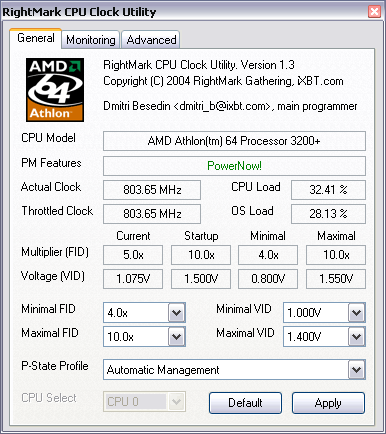The height and width of the screenshot is (434, 386).
Task: Click the Throttled Clock 803.65 MHz value
Action: [x=152, y=214]
